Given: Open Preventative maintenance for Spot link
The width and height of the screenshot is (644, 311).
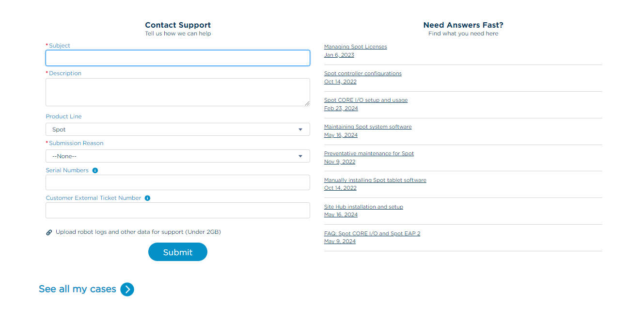Looking at the screenshot, I should coord(369,154).
